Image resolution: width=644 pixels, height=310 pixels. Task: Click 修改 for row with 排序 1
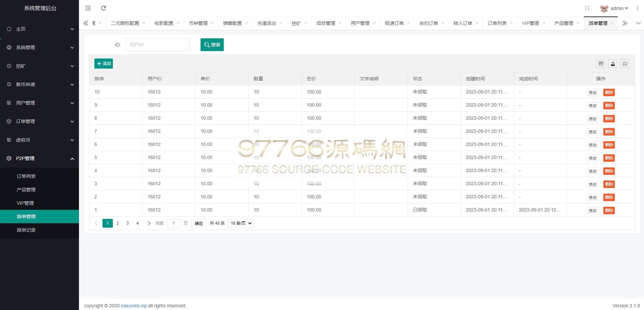coord(593,210)
